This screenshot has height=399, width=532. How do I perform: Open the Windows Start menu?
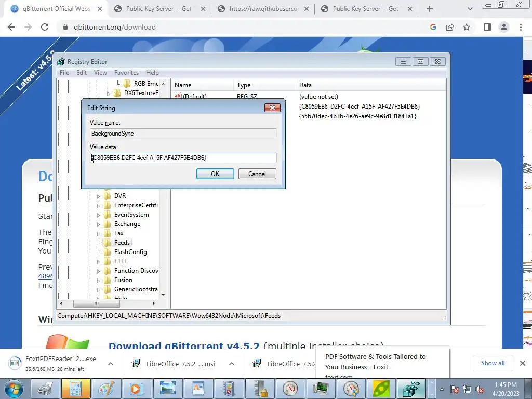12,389
